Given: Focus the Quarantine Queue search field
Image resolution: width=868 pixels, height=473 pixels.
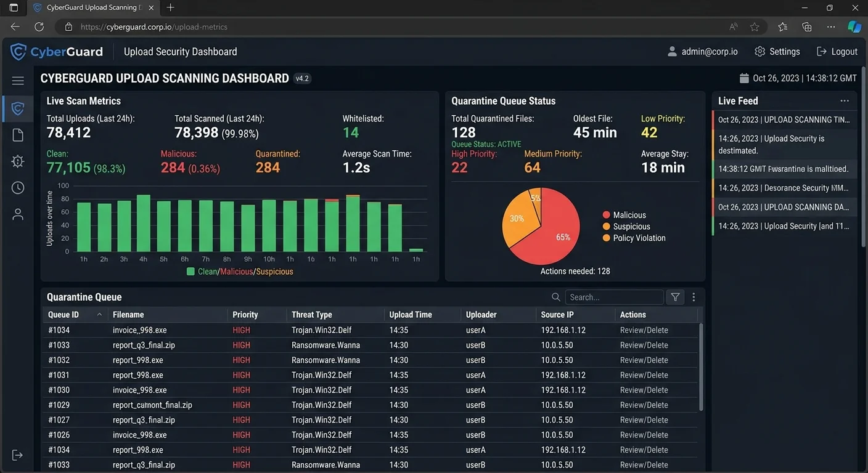Looking at the screenshot, I should [614, 297].
